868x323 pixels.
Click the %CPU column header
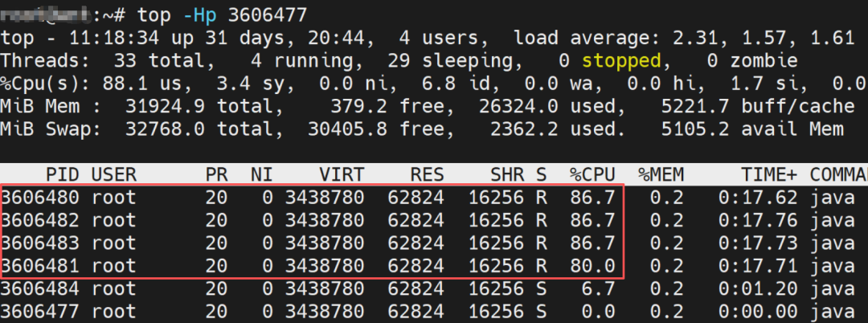[592, 175]
